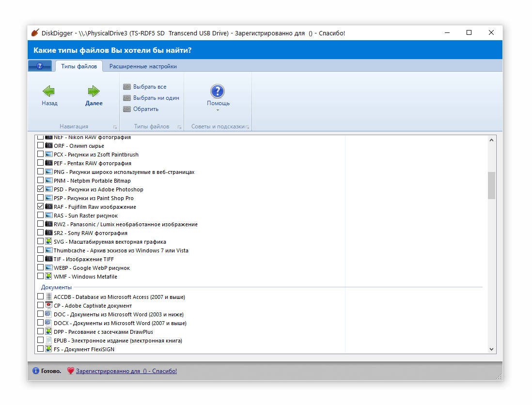Click the Word icon for DOCX row

tap(49, 323)
